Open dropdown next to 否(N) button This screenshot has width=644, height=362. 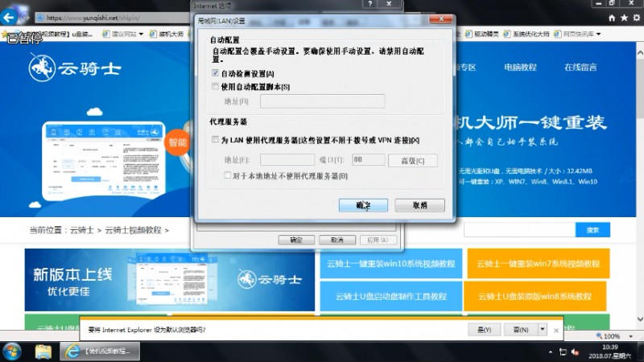[x=543, y=330]
